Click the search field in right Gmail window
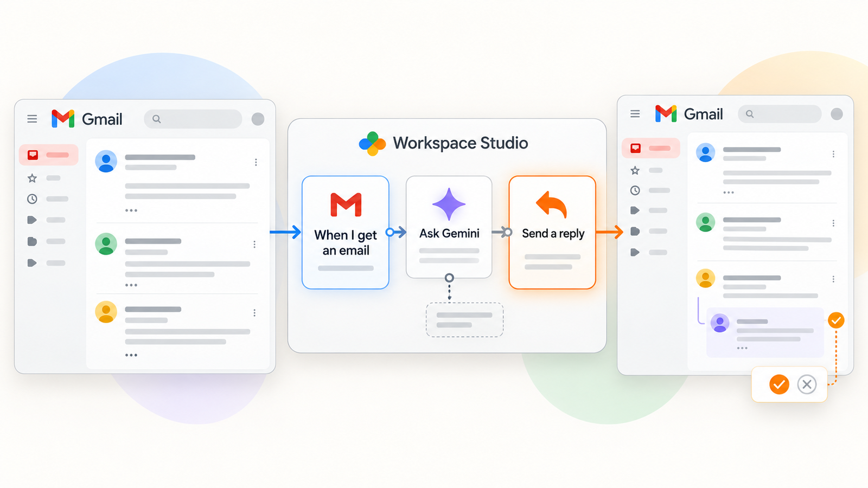Image resolution: width=868 pixels, height=488 pixels. [780, 114]
